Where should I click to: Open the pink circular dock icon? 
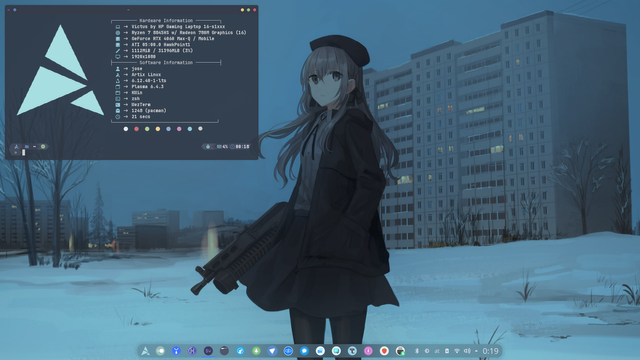tap(368, 351)
